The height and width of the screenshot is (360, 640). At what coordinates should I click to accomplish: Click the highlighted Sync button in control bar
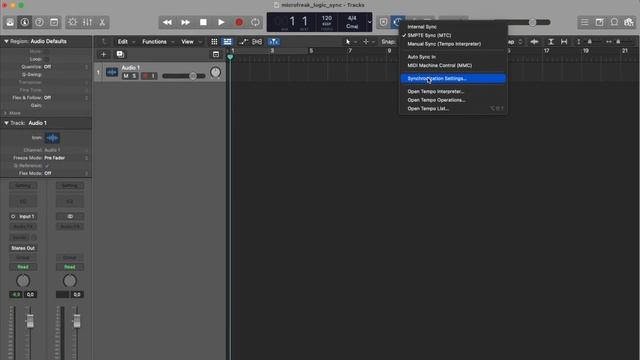(397, 22)
